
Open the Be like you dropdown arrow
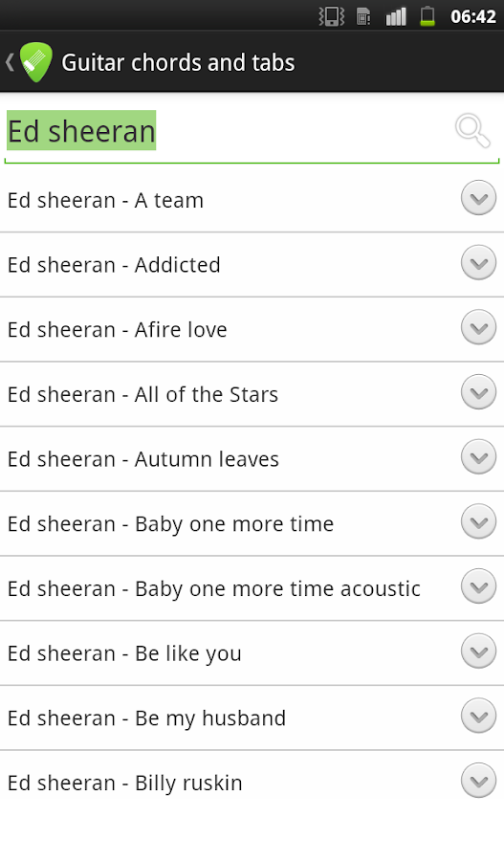coord(479,651)
